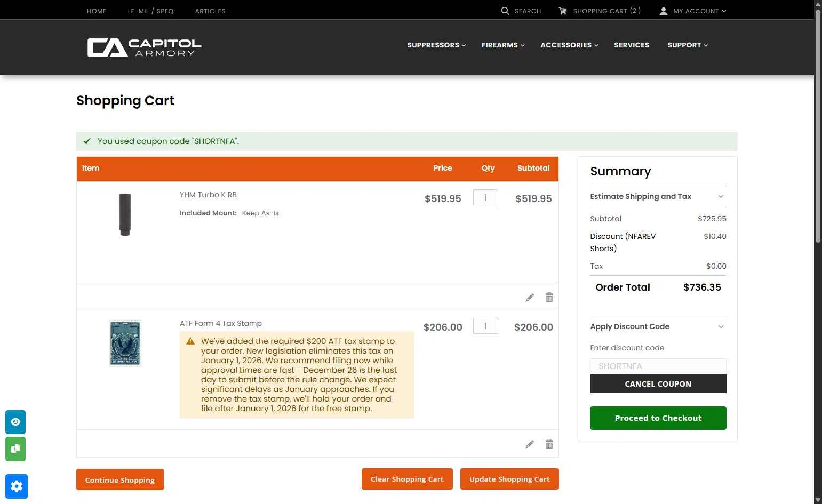Screen dimensions: 822x504
Task: Open the Support dropdown menu
Action: (x=688, y=45)
